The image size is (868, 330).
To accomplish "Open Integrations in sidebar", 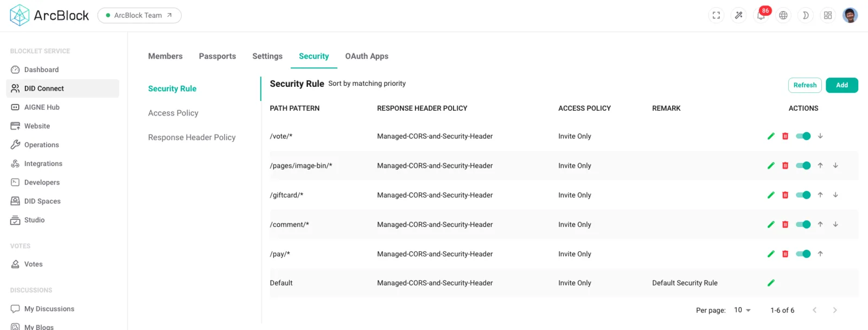I will pyautogui.click(x=62, y=163).
